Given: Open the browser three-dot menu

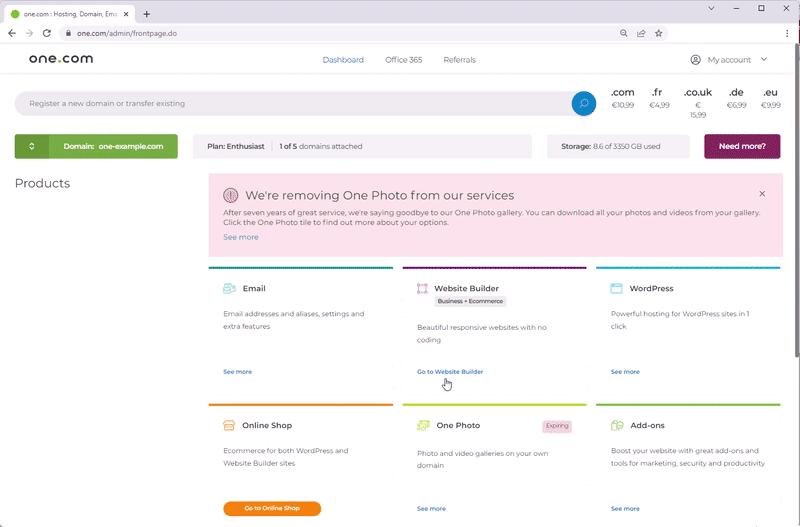Looking at the screenshot, I should click(x=787, y=33).
